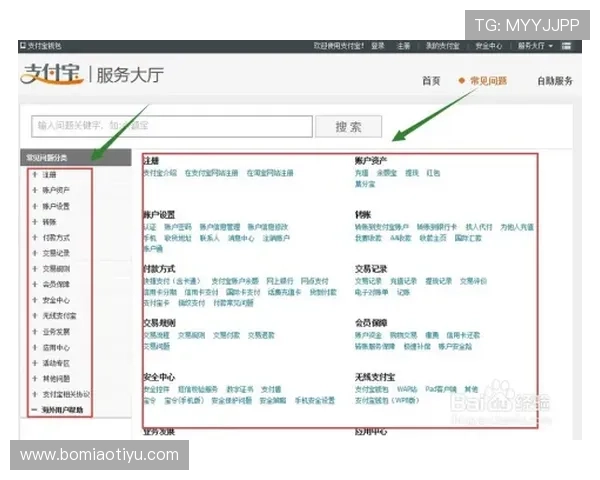This screenshot has width=600, height=480.
Task: Open 网上银行 link under 付款方式
Action: 280,281
